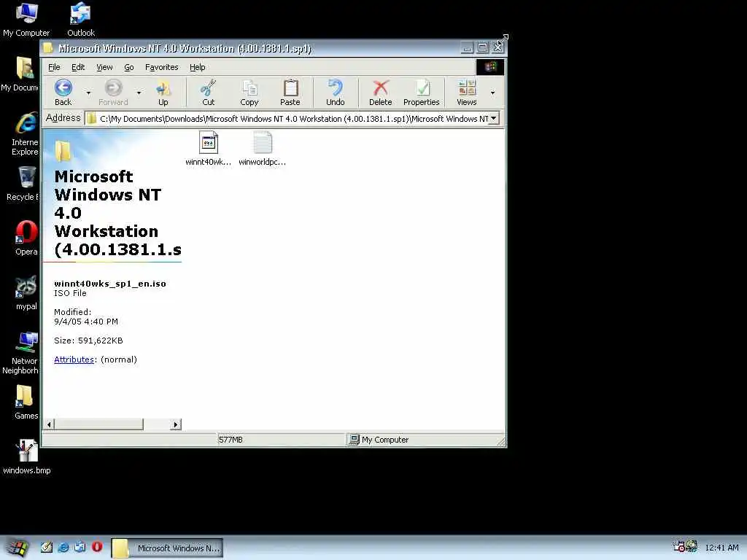Click the info pane horizontal scrollbar thumb

pos(99,424)
